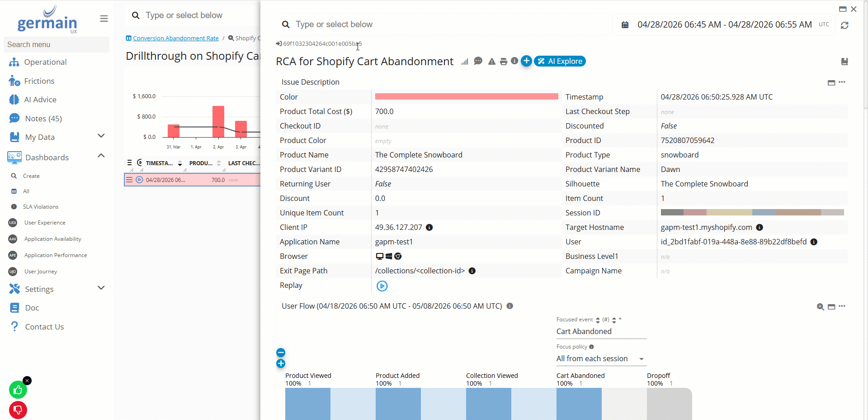This screenshot has width=868, height=420.
Task: Open Contact Us
Action: point(44,327)
